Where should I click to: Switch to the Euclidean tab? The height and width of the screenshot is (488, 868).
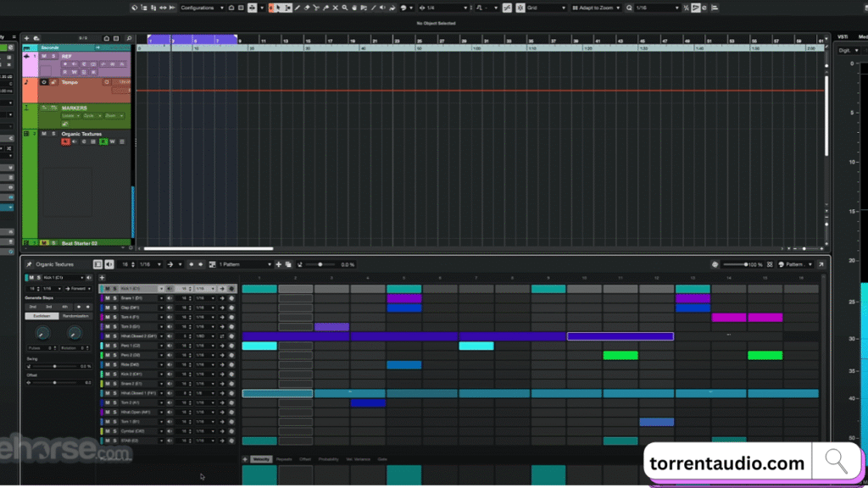pos(42,316)
